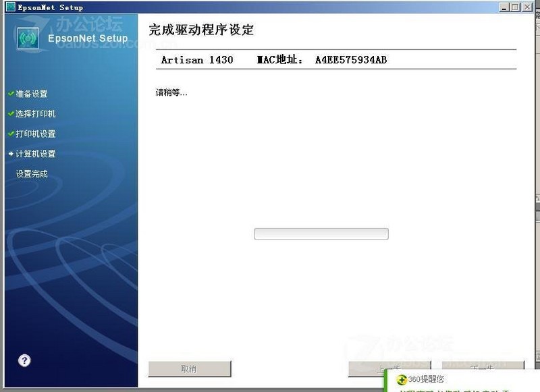Maximize the EpsonNet Setup window
The width and height of the screenshot is (540, 392).
pos(516,7)
